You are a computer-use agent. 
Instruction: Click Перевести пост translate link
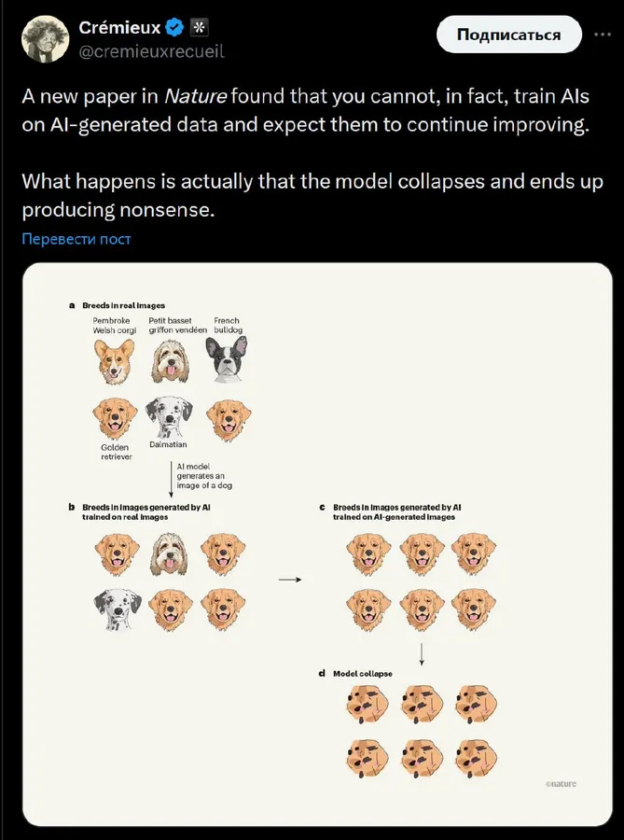point(76,239)
